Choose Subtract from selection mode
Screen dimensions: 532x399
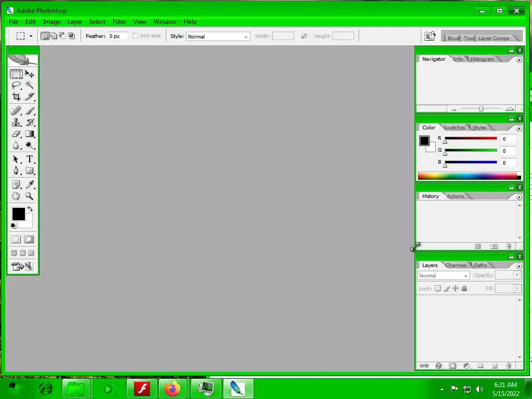pyautogui.click(x=62, y=36)
